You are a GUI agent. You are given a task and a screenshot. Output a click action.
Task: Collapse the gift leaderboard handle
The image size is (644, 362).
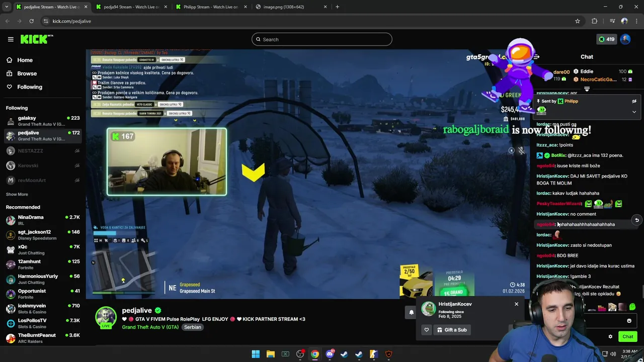coord(587,89)
